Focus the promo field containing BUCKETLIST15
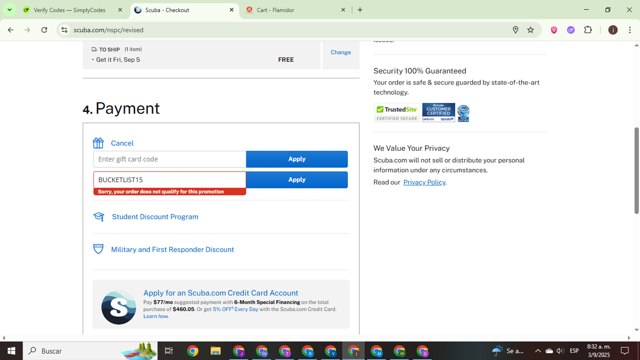The image size is (640, 360). [x=169, y=180]
